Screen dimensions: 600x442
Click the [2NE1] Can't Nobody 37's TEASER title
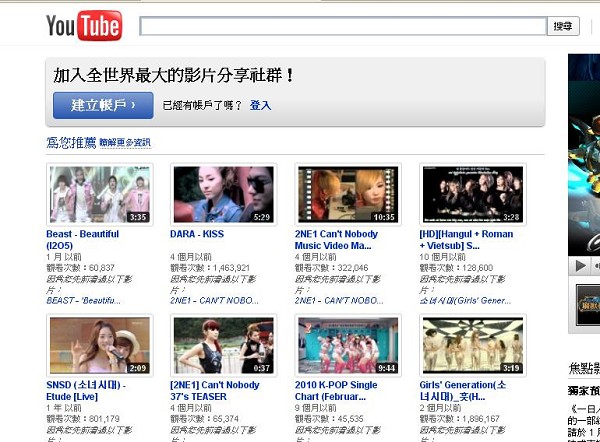(x=215, y=391)
